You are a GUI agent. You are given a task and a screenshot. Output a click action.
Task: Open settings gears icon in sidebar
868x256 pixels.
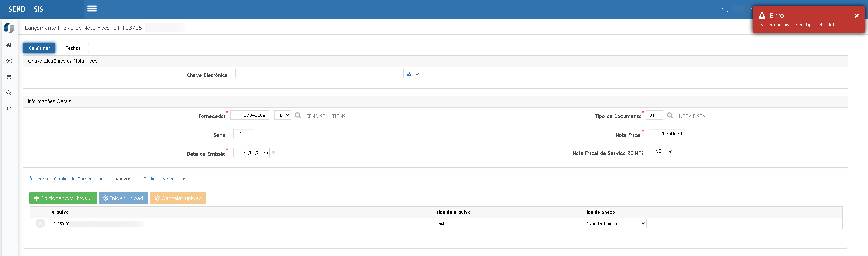[9, 61]
